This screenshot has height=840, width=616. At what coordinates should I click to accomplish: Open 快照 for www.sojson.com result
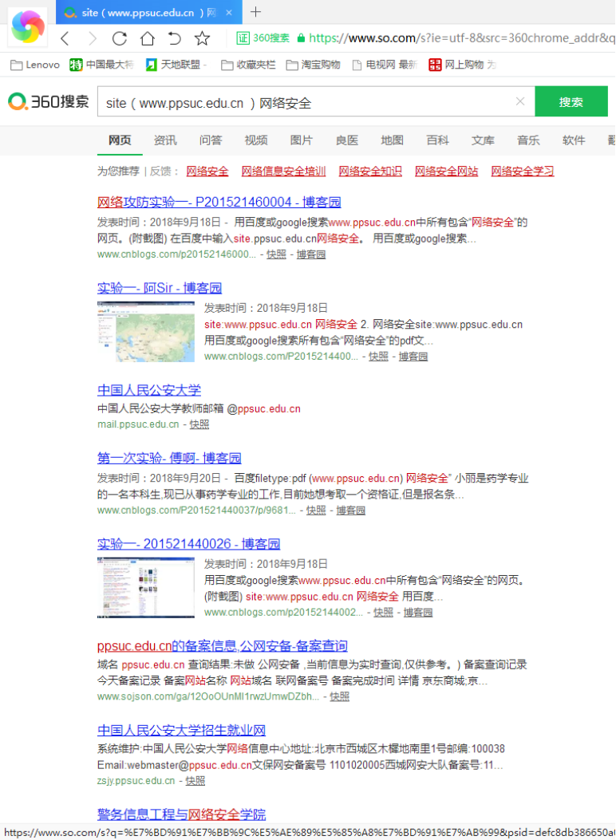pyautogui.click(x=340, y=696)
